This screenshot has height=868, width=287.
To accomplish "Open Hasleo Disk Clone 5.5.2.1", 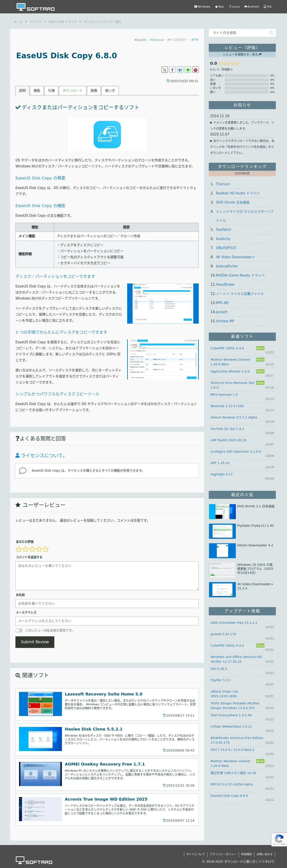I will point(93,729).
